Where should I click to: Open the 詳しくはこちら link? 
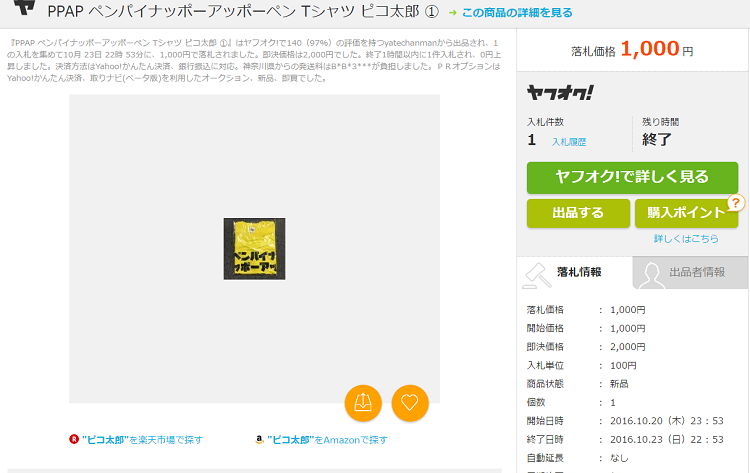686,239
